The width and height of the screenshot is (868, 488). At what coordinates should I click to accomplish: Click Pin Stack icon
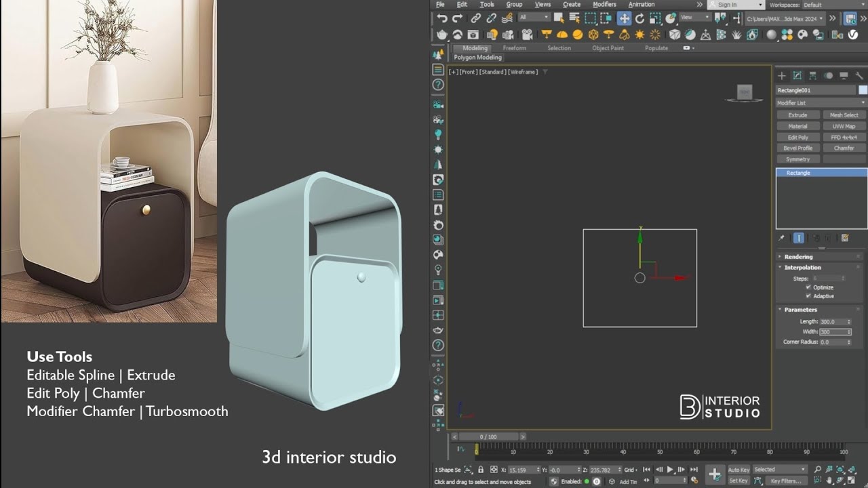782,238
